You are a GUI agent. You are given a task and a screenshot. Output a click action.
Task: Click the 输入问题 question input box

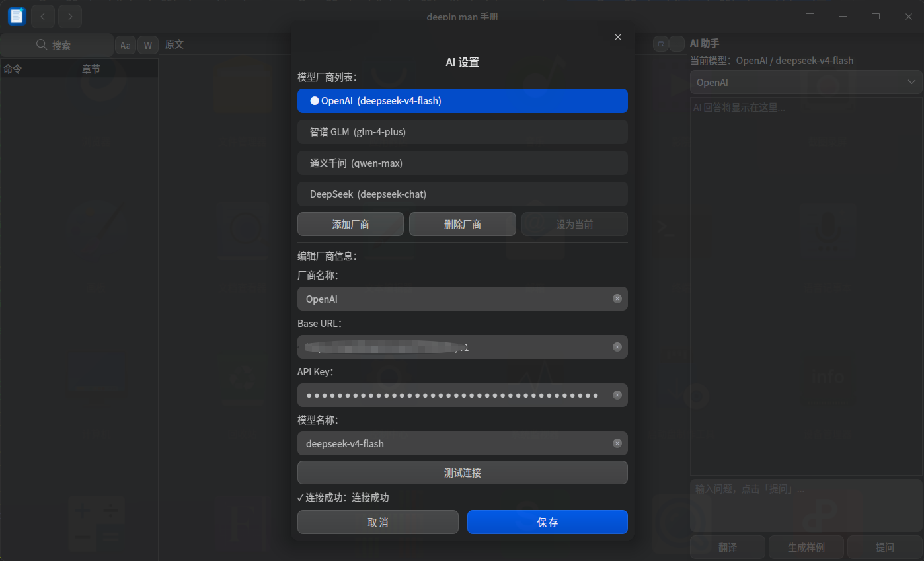pos(806,505)
